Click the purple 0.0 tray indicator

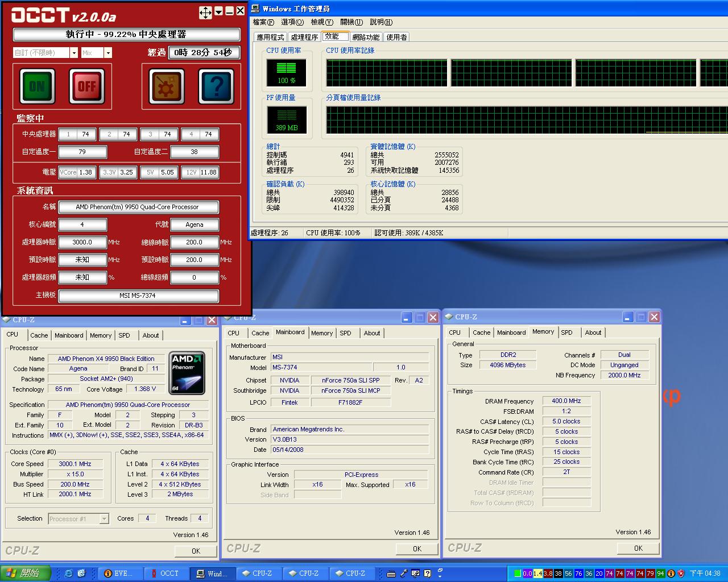click(527, 573)
